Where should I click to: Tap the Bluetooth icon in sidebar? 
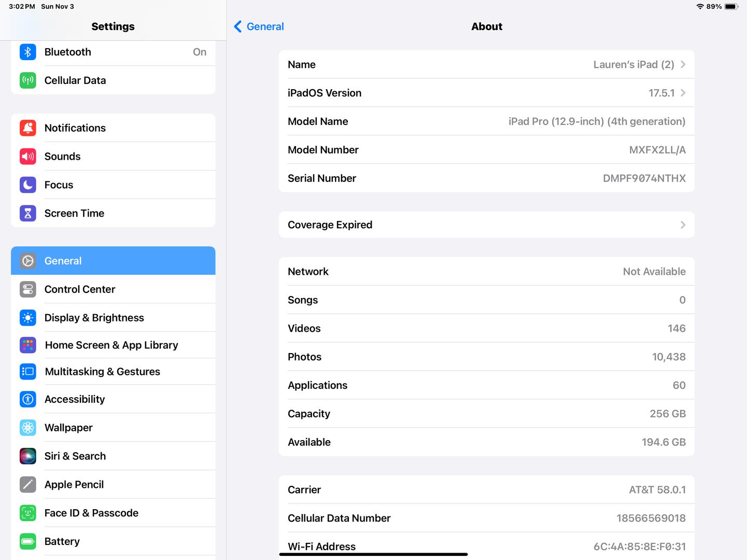pos(28,52)
